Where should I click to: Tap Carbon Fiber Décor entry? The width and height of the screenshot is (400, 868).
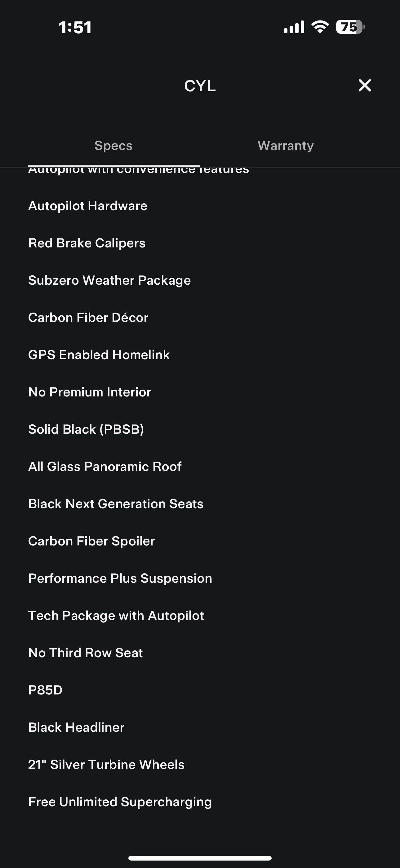click(88, 318)
